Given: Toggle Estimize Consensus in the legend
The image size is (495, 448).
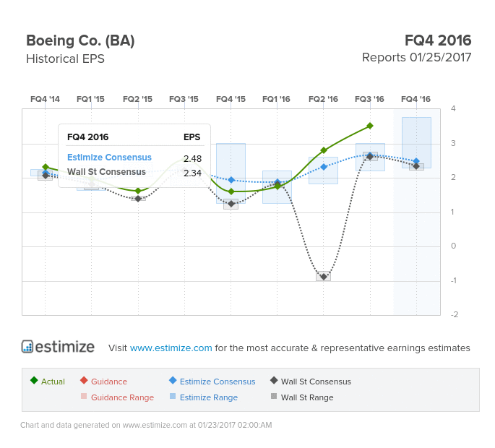Looking at the screenshot, I should tap(212, 381).
